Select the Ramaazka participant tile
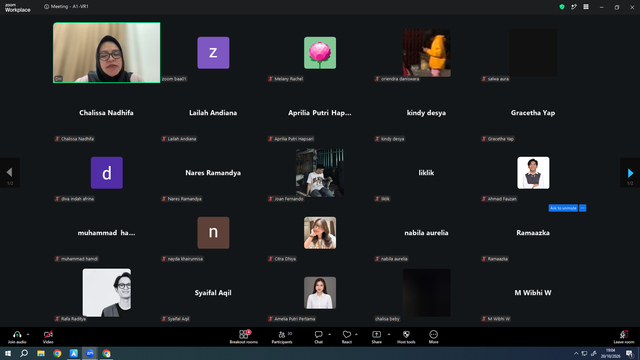This screenshot has height=360, width=640. pos(533,233)
